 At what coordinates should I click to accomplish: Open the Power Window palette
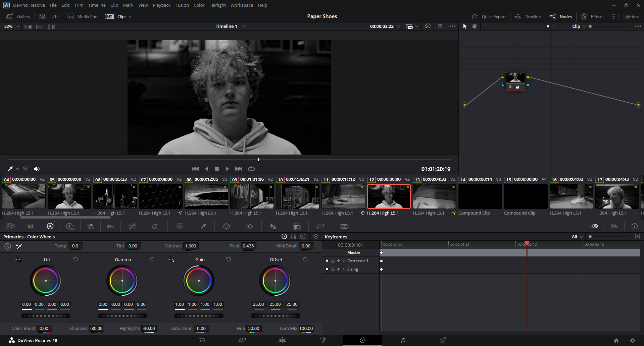coord(227,227)
